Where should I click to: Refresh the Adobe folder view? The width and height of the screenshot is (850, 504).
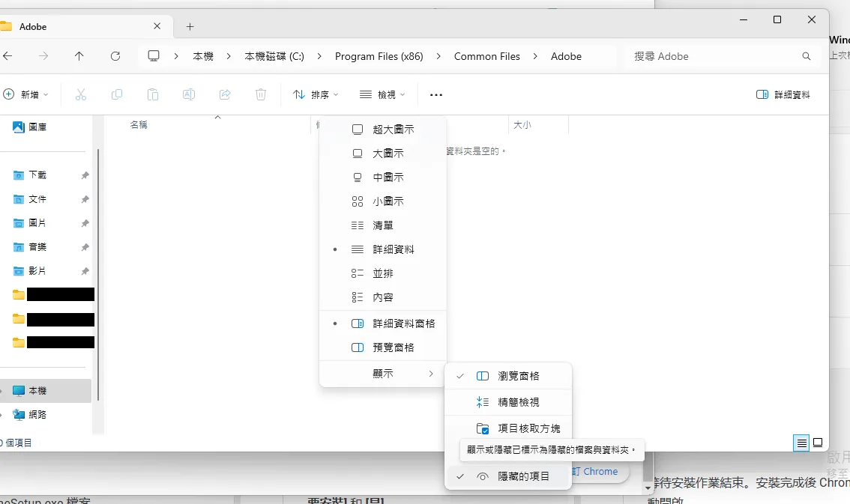[115, 55]
